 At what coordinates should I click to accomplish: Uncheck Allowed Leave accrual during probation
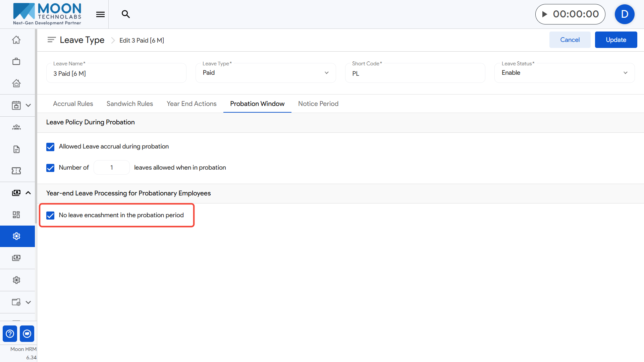coord(50,147)
